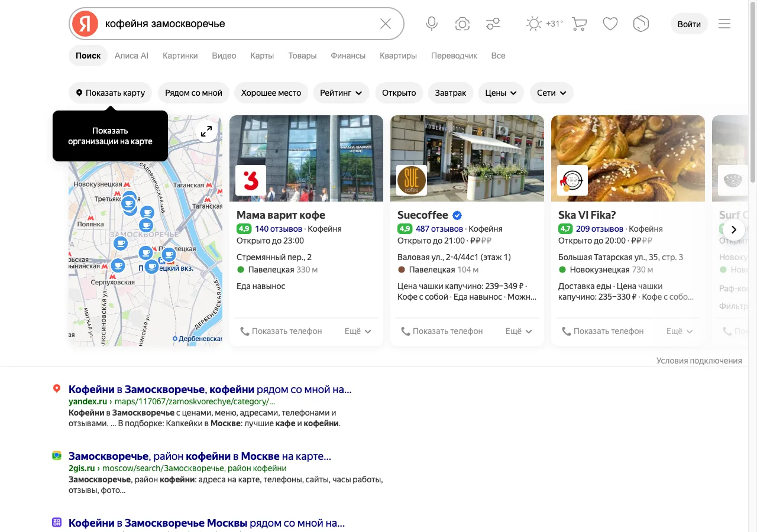Switch to the Переводчик tab
This screenshot has height=532, width=757.
coord(454,56)
